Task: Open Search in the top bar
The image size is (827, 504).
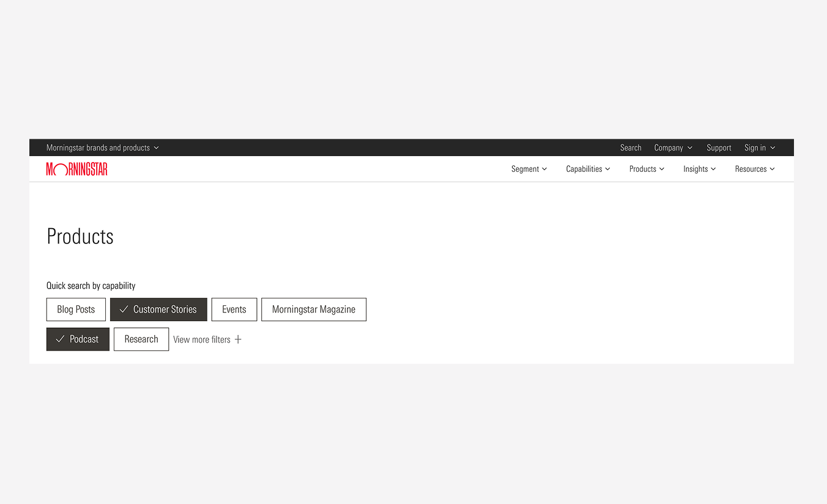Action: 631,148
